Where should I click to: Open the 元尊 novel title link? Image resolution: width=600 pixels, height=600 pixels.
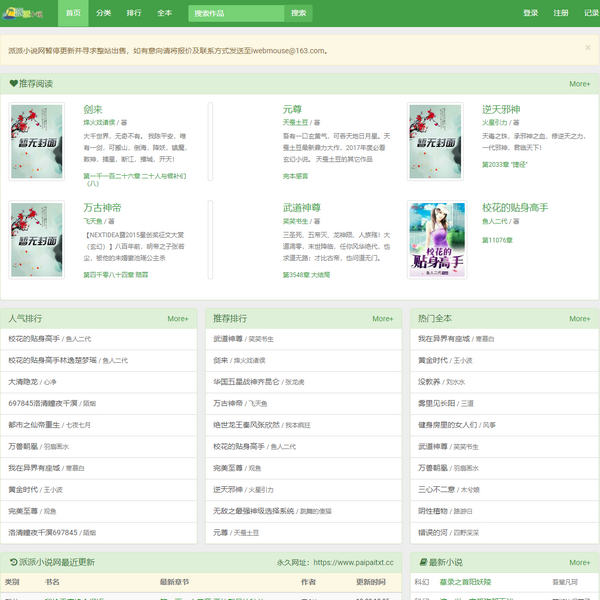pyautogui.click(x=292, y=109)
